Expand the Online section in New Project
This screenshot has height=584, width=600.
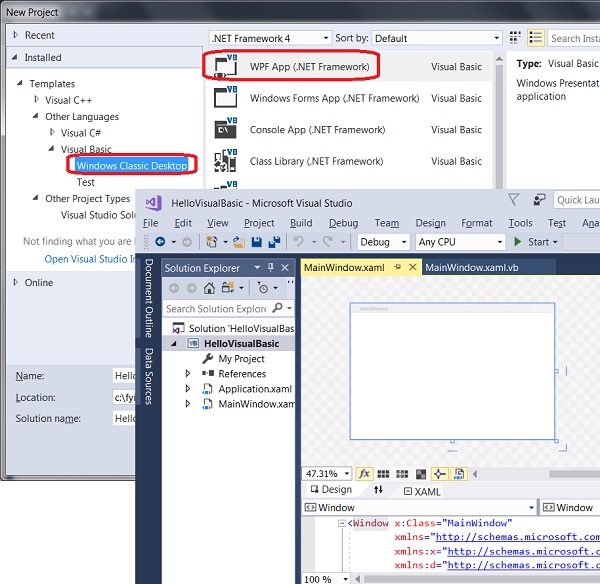[16, 282]
